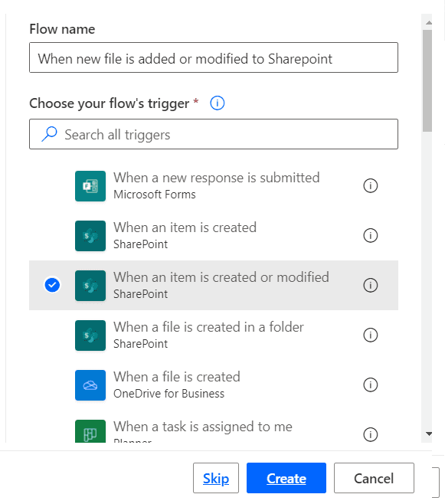Click the Create button
The width and height of the screenshot is (445, 504).
point(286,478)
